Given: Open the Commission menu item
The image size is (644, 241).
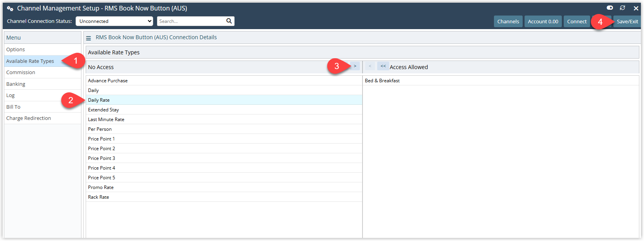Looking at the screenshot, I should [x=43, y=72].
